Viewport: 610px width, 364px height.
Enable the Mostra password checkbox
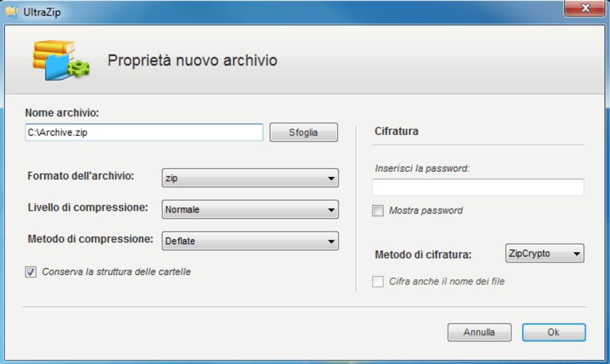click(x=378, y=210)
